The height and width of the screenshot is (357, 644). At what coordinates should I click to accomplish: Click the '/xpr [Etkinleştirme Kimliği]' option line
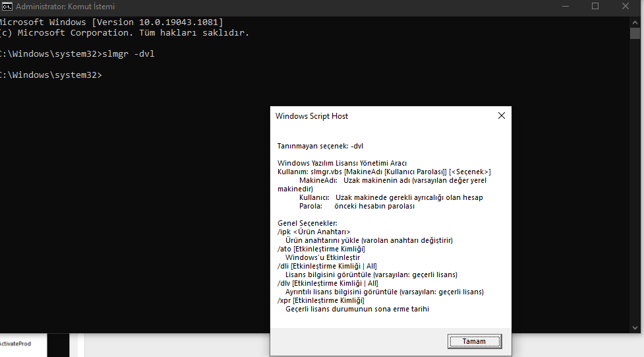coord(321,301)
